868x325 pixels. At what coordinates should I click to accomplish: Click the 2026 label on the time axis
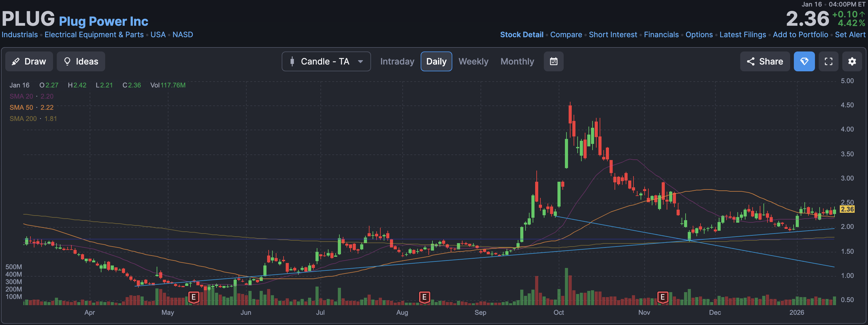(x=797, y=312)
